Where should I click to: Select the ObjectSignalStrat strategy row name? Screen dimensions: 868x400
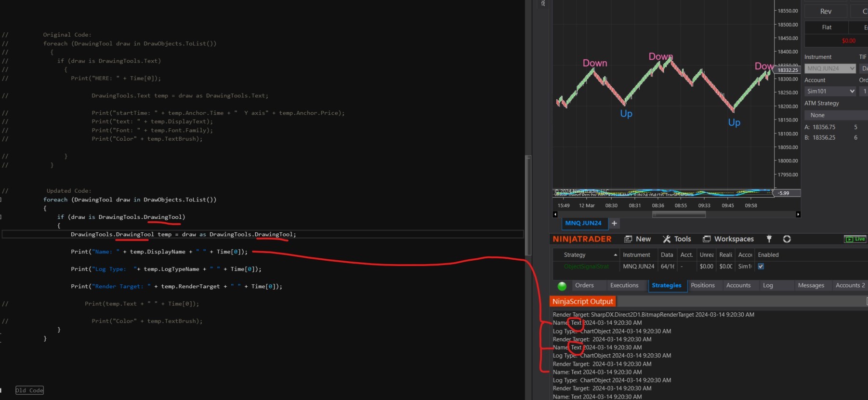pos(586,267)
